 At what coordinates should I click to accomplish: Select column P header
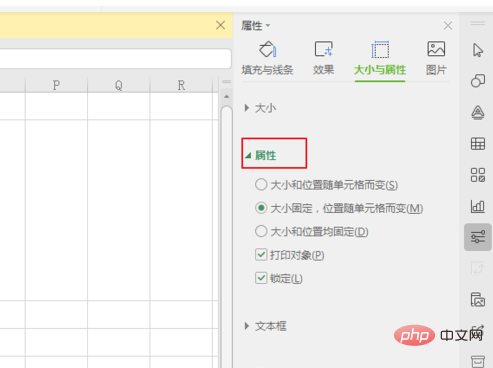pyautogui.click(x=56, y=85)
